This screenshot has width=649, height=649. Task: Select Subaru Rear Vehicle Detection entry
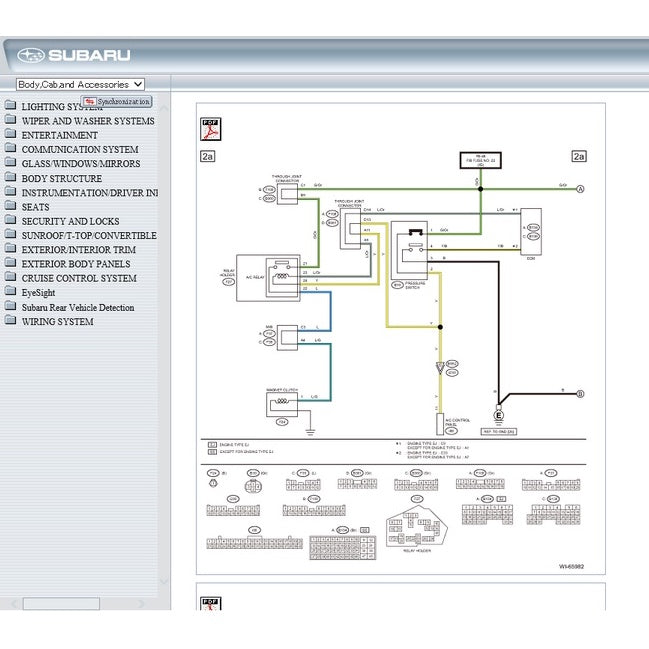point(78,308)
